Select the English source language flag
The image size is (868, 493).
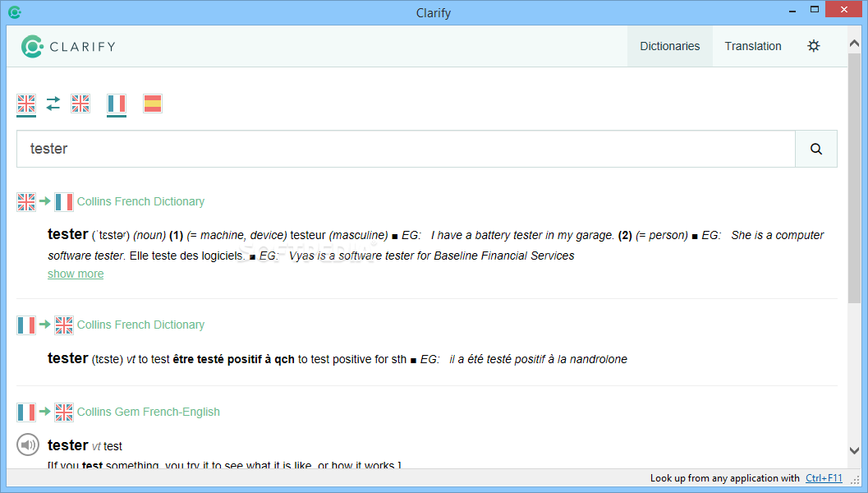tap(26, 104)
